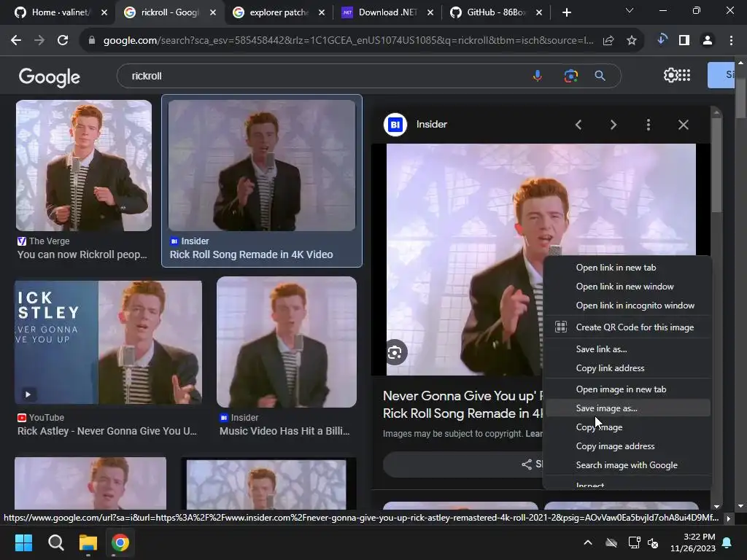Click the preview panel scrollbar thumb
Viewport: 747px width, 560px height.
(x=716, y=164)
